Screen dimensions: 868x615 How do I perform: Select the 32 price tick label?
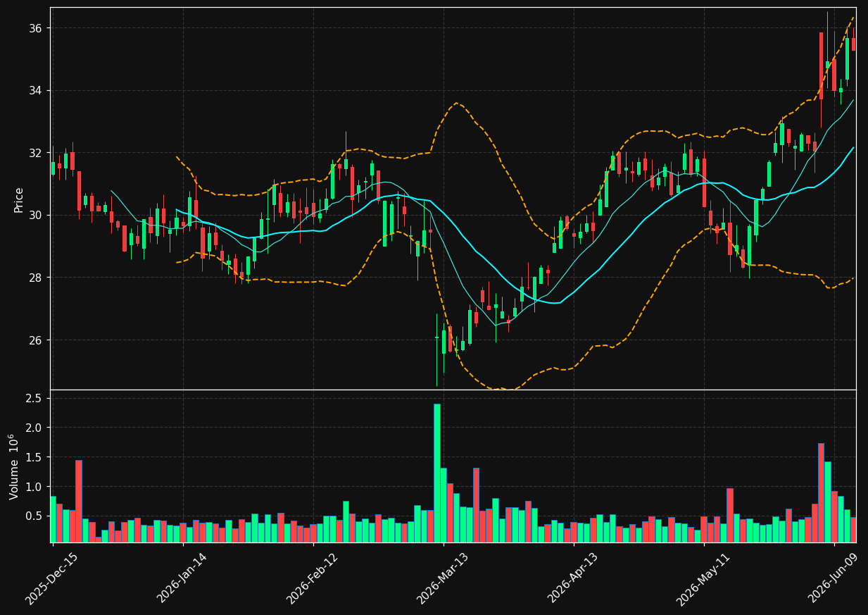click(35, 153)
